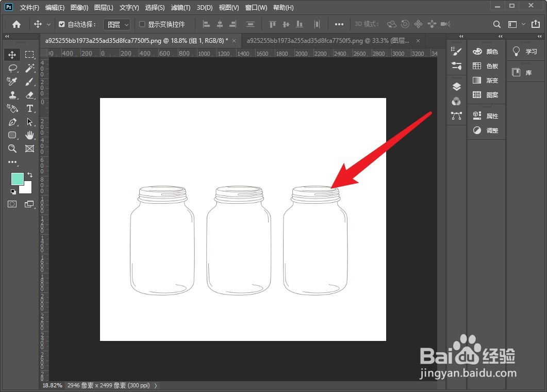Select the Rounded Rectangle shape tool
Viewport: 547px width, 392px height.
click(x=12, y=135)
